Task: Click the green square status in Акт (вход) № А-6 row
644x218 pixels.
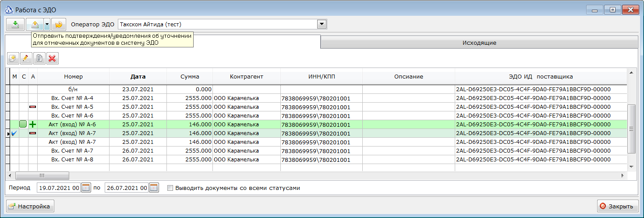Action: click(x=23, y=125)
